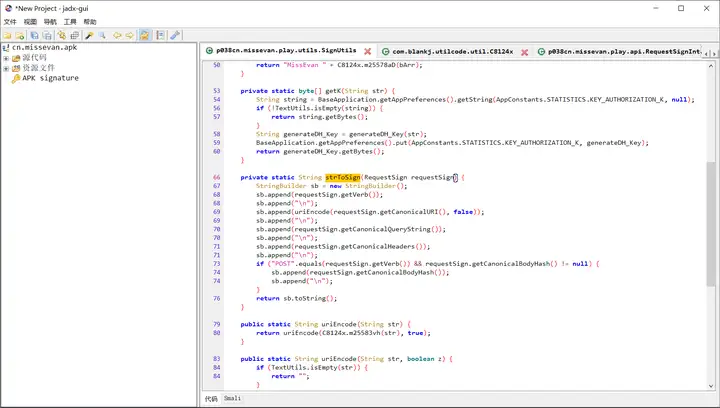Image resolution: width=720 pixels, height=408 pixels.
Task: Click uriEncode method name on line 83
Action: 337,359
